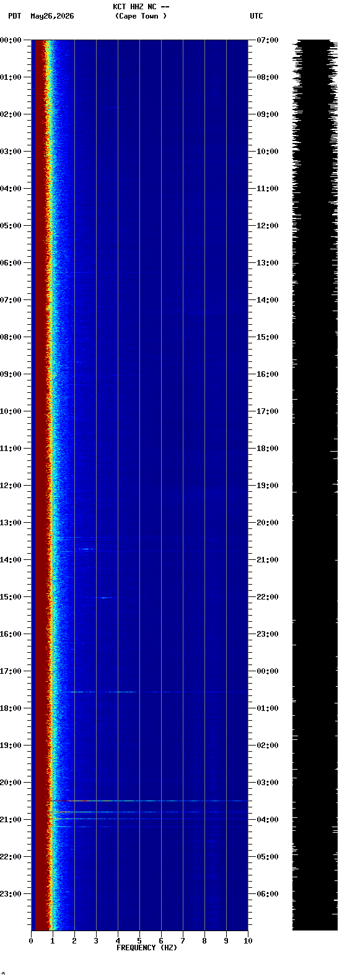The image size is (342, 980).
Task: Click the PDT '18:00' time label
Action: tap(11, 708)
